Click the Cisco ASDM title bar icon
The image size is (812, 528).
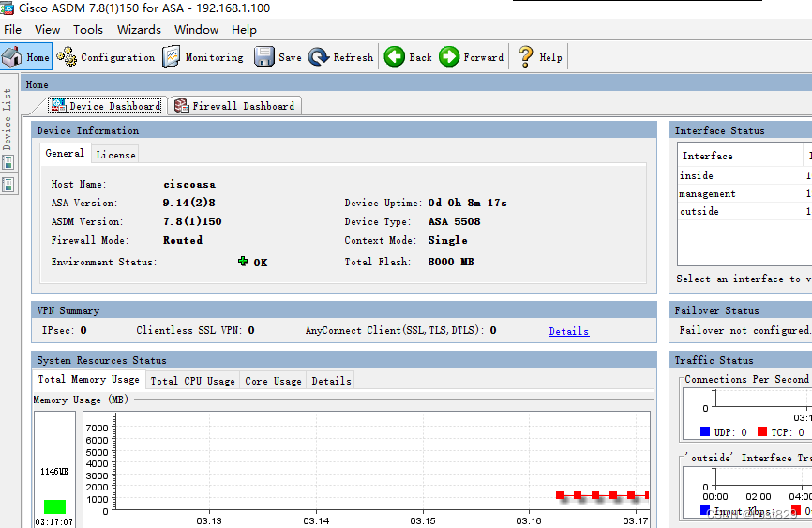pyautogui.click(x=8, y=8)
